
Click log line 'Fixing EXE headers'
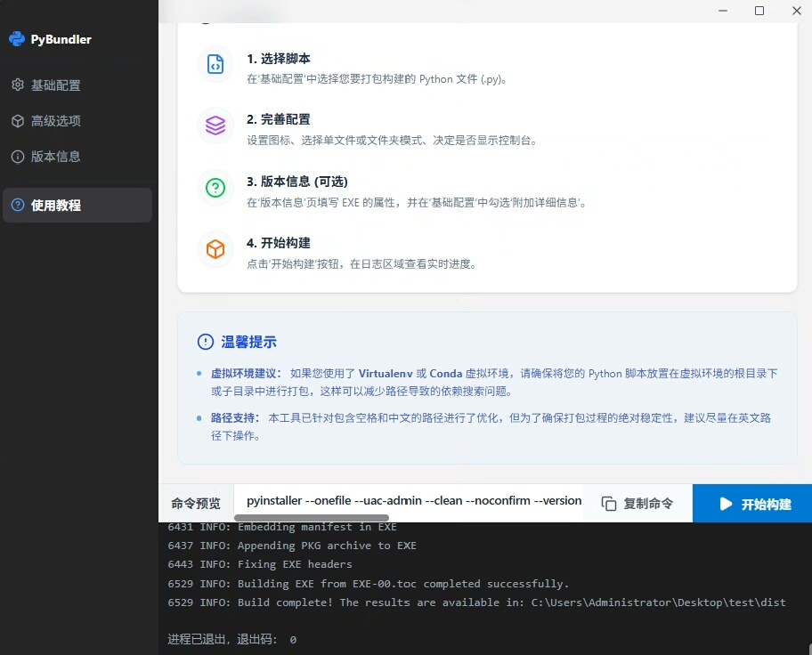[260, 564]
